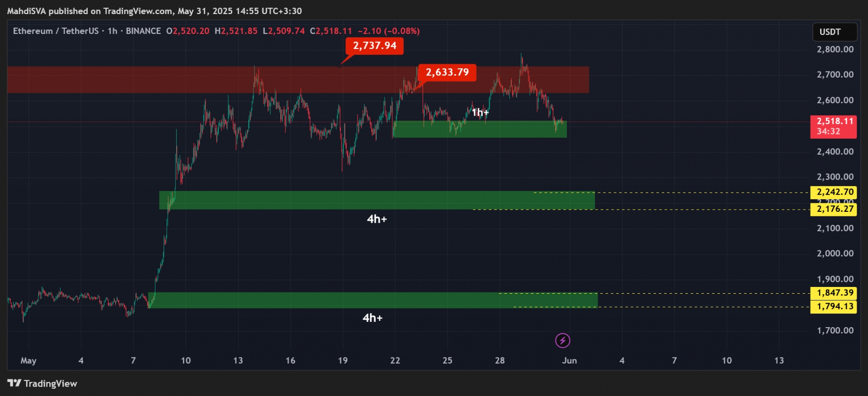The image size is (868, 396).
Task: Select the red resistance zone rectangle
Action: point(298,80)
